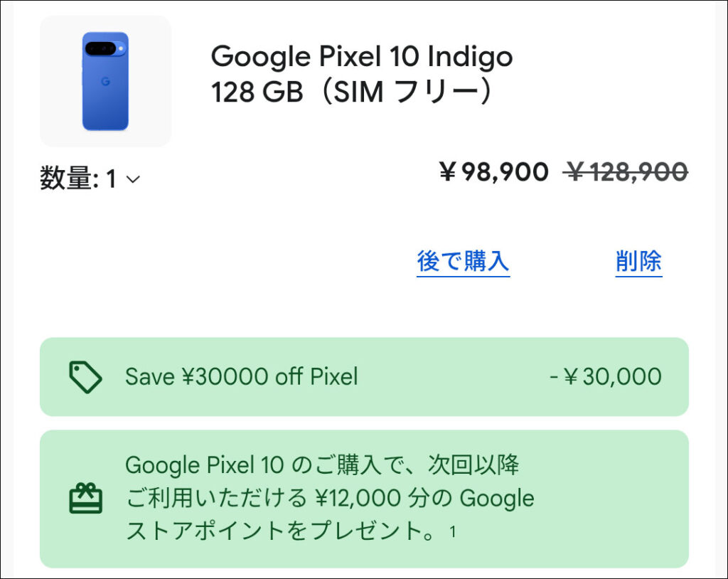Click the Google G logo on the phone

click(105, 82)
